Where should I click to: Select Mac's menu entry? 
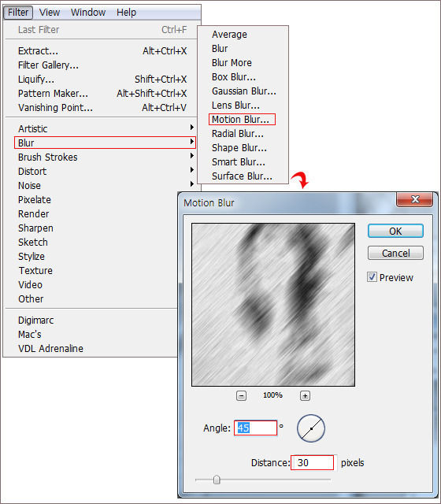tap(30, 334)
